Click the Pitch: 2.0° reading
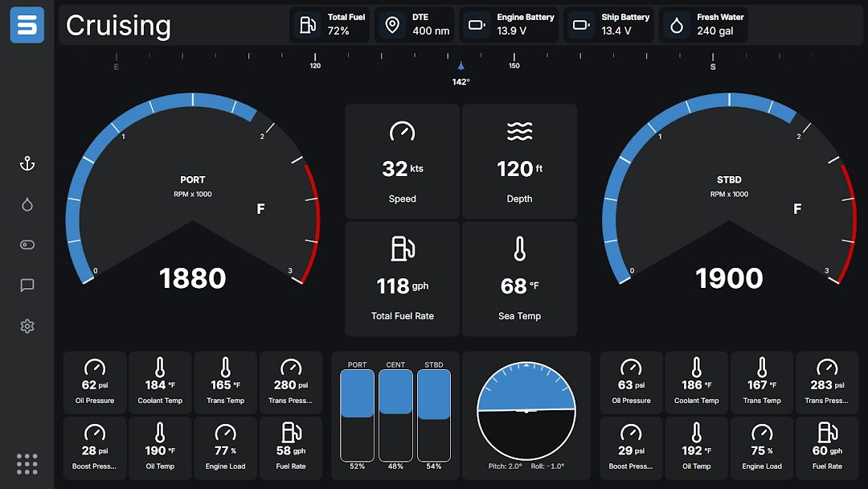The width and height of the screenshot is (868, 489). coord(505,466)
